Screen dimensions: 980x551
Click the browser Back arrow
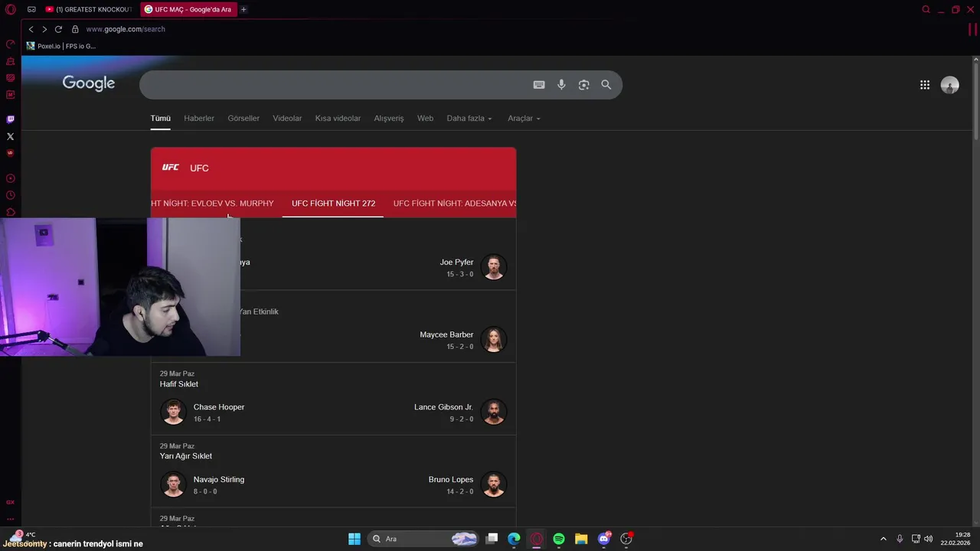31,29
